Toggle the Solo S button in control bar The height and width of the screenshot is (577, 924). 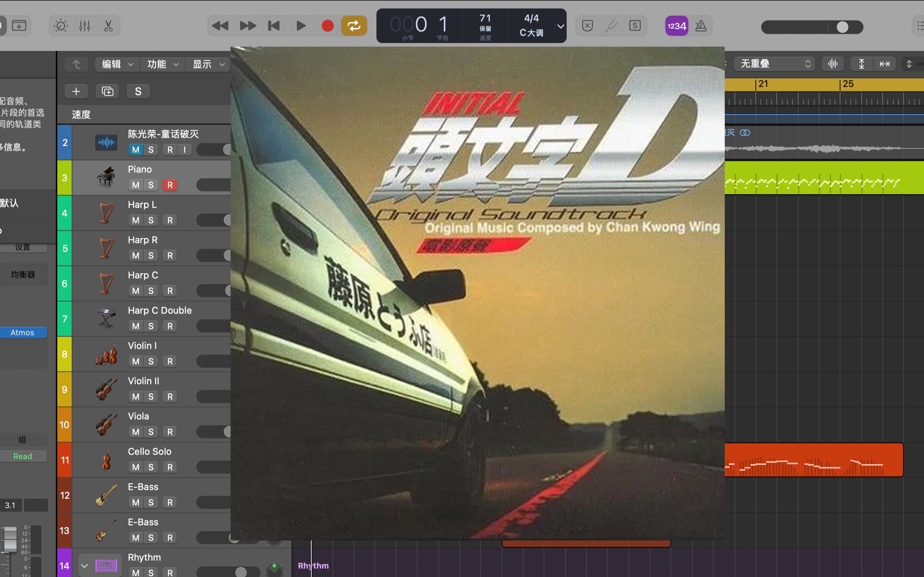tap(635, 26)
